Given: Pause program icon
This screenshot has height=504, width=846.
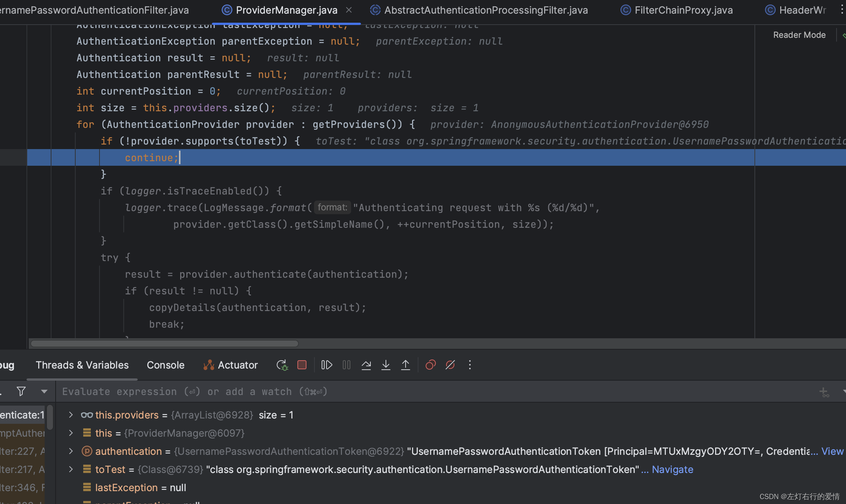Looking at the screenshot, I should pos(346,365).
